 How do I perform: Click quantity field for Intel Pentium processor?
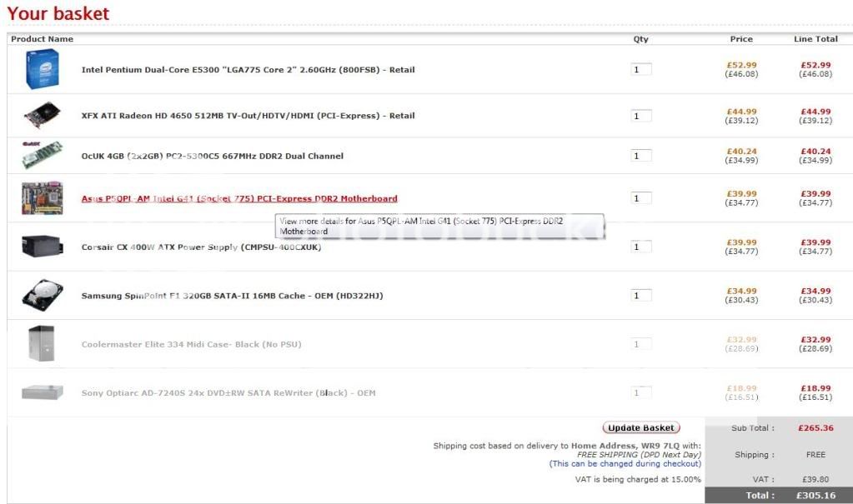click(641, 70)
